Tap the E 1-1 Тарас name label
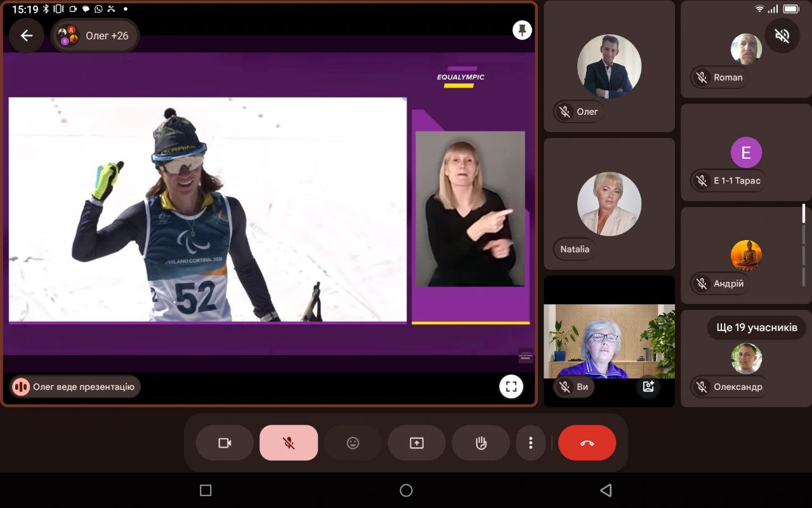812x508 pixels. (x=737, y=180)
